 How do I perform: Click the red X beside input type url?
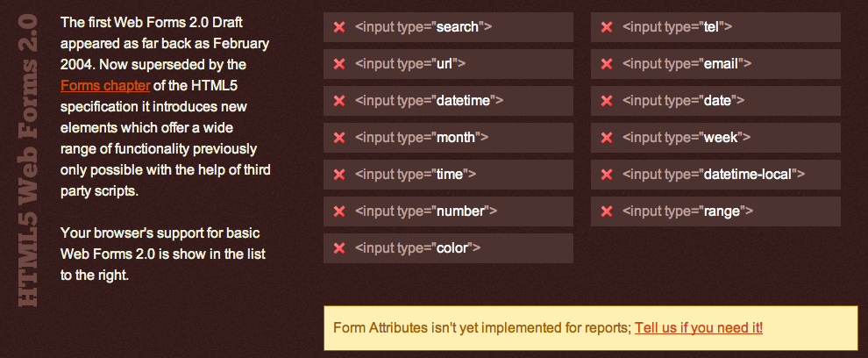tap(339, 64)
